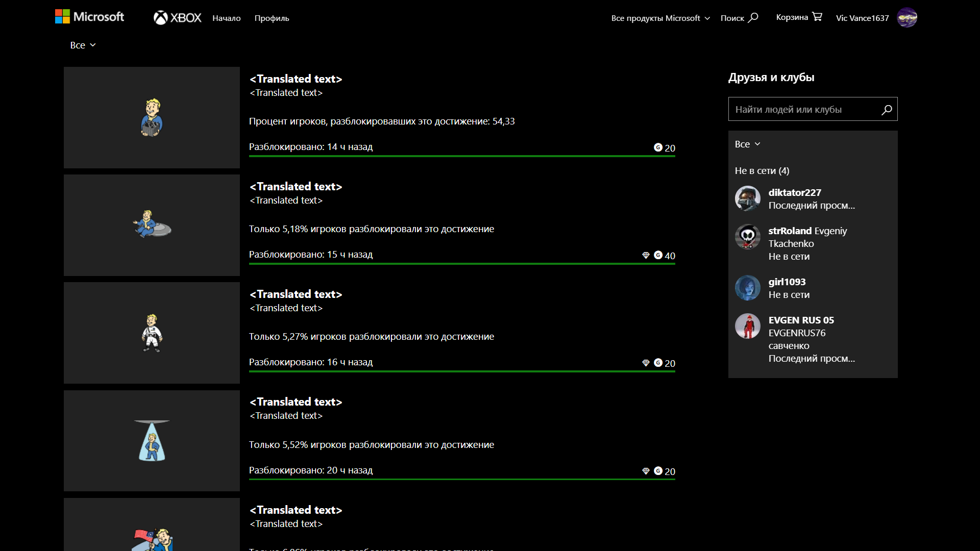Click the 5,52% rarity text

[x=372, y=444]
